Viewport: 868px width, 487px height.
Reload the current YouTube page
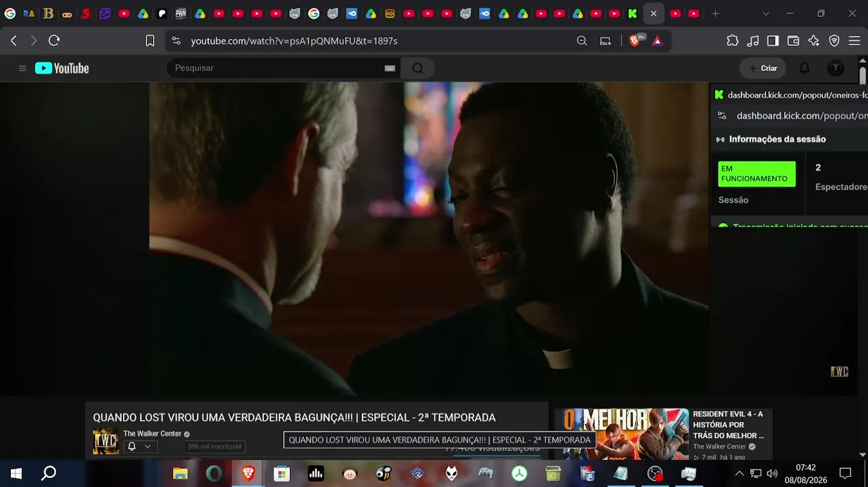coord(54,41)
